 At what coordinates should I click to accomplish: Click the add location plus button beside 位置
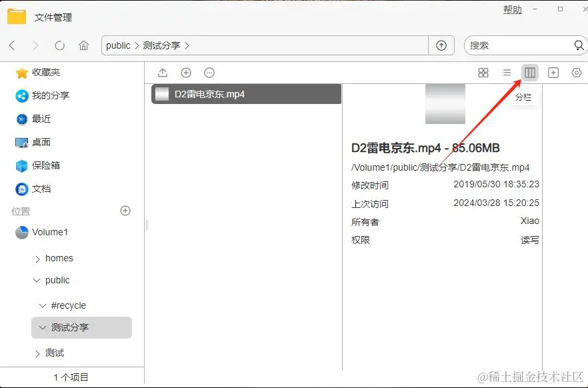[125, 211]
